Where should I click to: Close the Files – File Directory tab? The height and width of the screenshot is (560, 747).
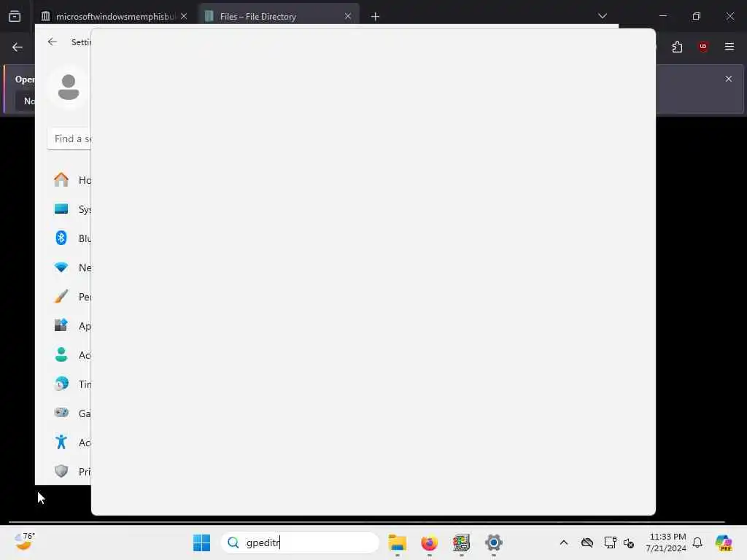pyautogui.click(x=348, y=16)
